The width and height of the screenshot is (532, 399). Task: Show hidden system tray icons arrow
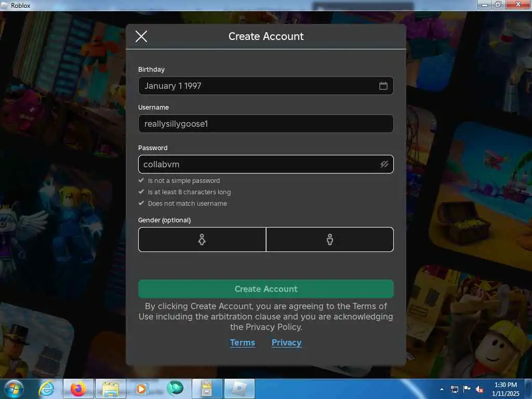[x=442, y=389]
